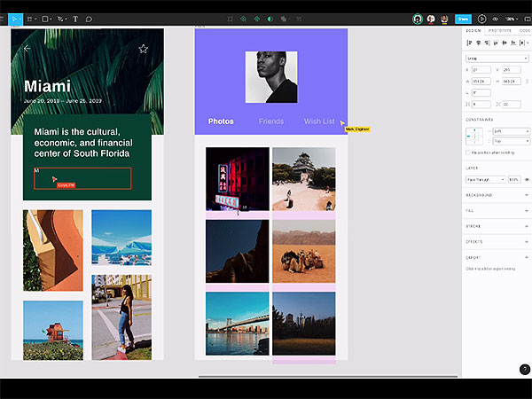Screen dimensions: 532x399
Task: Click the Align Bottom icon
Action: tap(513, 43)
